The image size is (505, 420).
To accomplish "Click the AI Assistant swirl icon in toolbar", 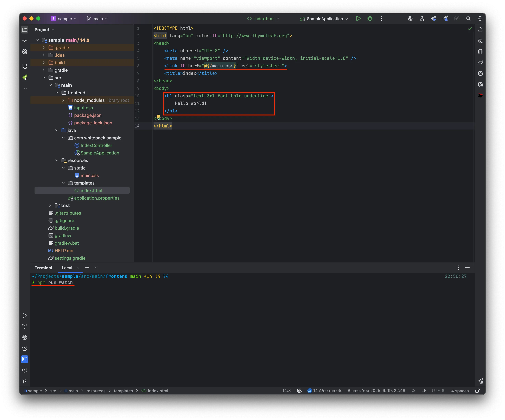I will point(410,18).
